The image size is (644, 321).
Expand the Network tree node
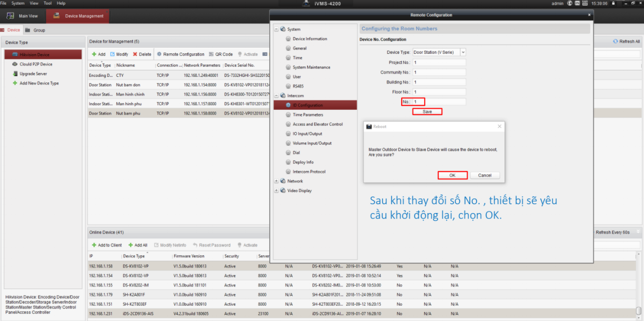[277, 181]
